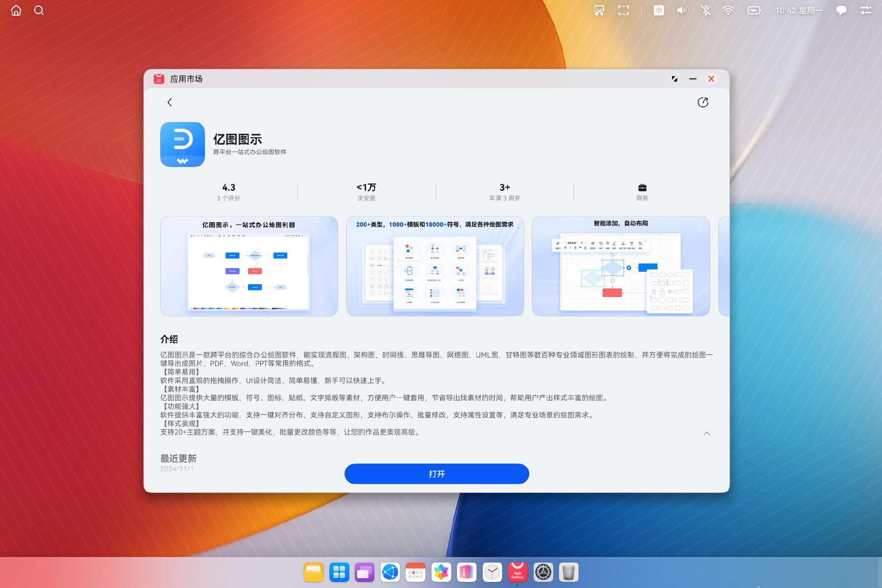The image size is (882, 588).
Task: Open control center sliders icon
Action: [x=866, y=10]
